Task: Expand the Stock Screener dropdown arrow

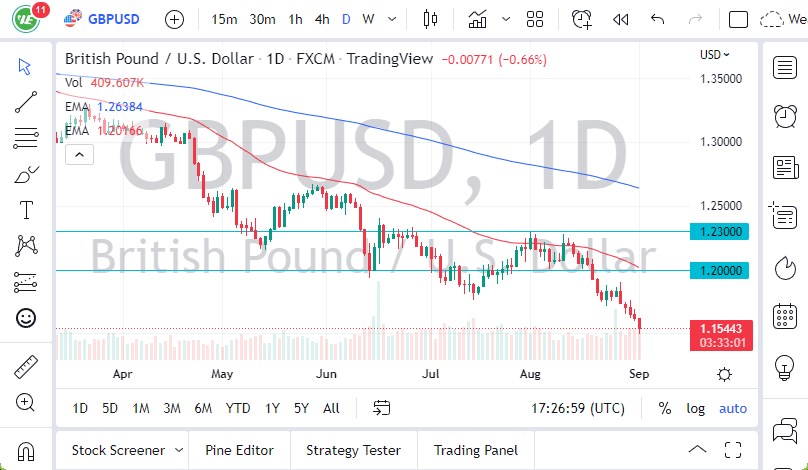Action: click(178, 450)
